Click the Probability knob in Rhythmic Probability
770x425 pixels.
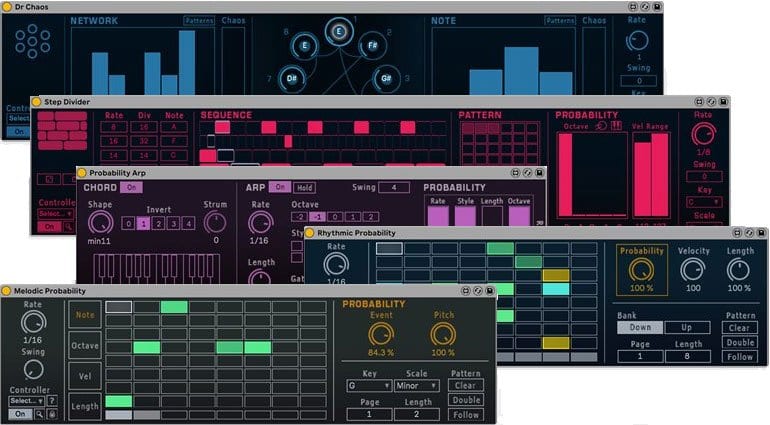[641, 271]
